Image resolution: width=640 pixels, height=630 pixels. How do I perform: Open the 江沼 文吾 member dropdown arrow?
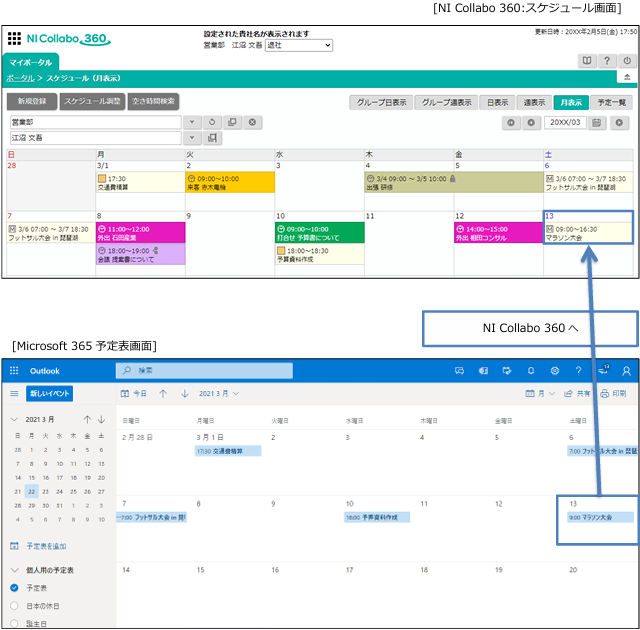[x=192, y=138]
